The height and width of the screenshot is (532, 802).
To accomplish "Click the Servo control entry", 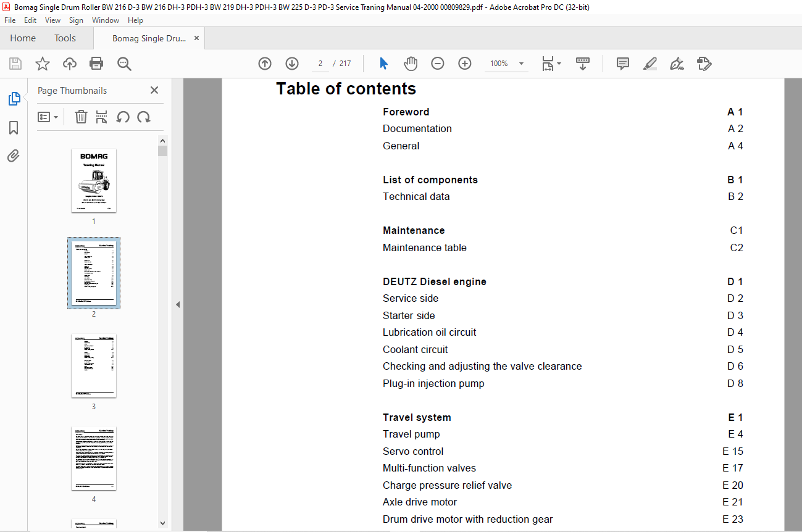I will tap(413, 451).
